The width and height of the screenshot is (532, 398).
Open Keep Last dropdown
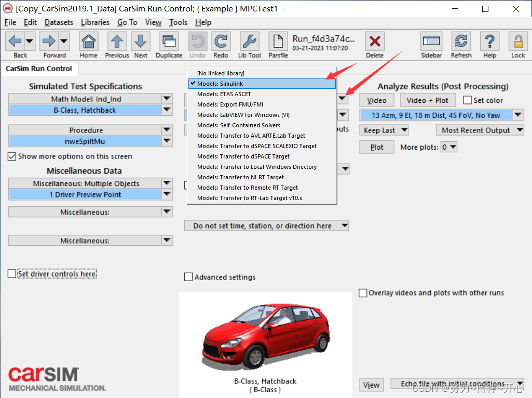(x=384, y=130)
